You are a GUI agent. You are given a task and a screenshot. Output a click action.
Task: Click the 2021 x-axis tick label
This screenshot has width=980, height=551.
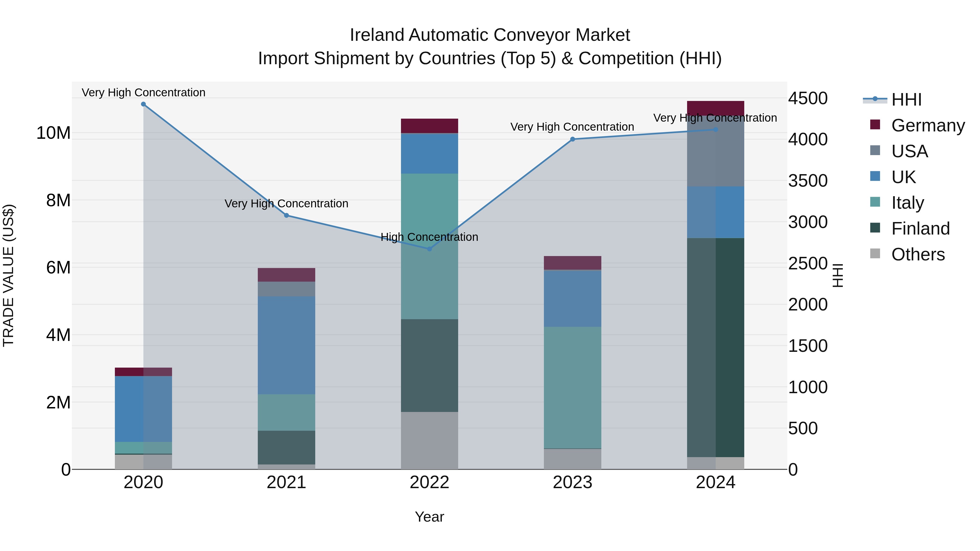[x=286, y=482]
